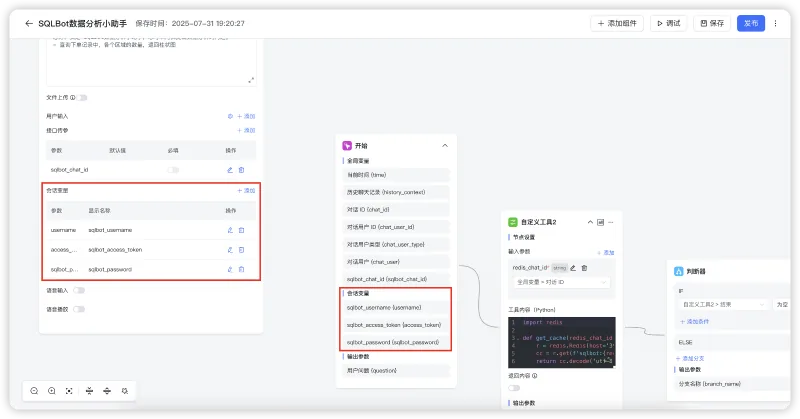Click 添加 link beside 输入参数
The image size is (800, 419).
pos(606,252)
